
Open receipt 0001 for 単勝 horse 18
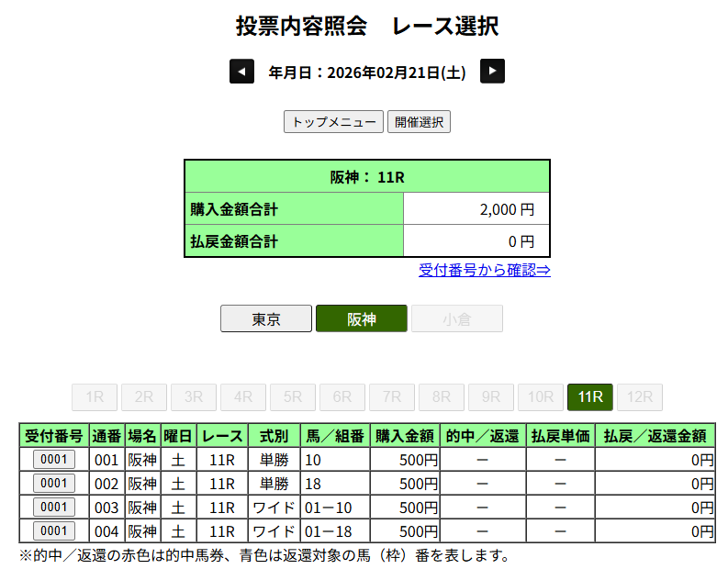(54, 483)
